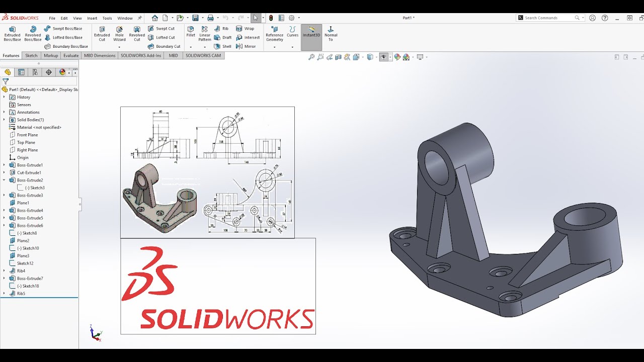Open the Insert menu
Viewport: 644px width, 362px height.
coord(92,18)
